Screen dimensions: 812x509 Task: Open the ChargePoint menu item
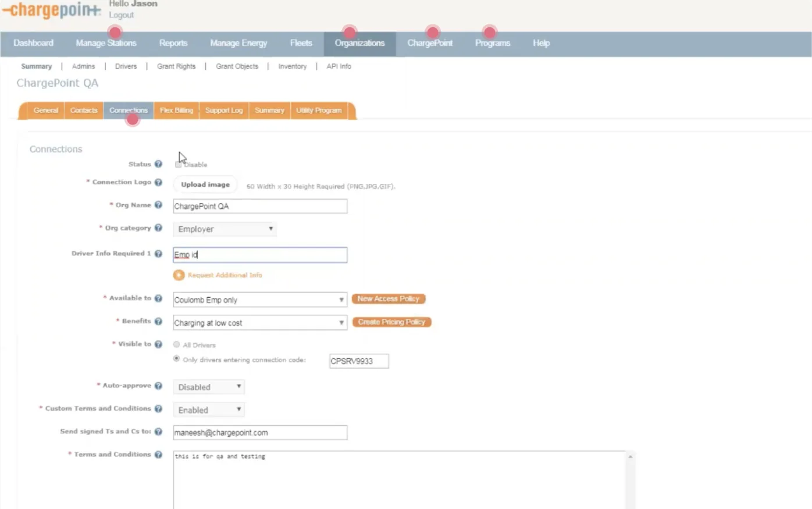point(430,43)
